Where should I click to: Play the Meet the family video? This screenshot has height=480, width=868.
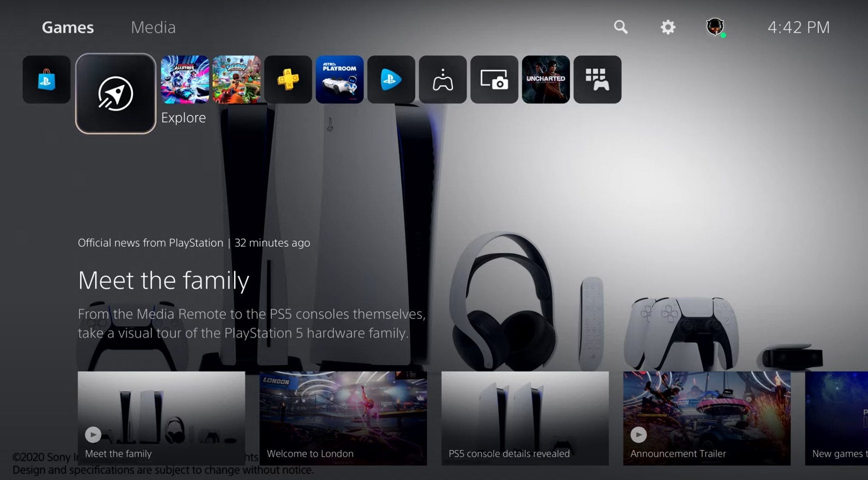[x=93, y=435]
